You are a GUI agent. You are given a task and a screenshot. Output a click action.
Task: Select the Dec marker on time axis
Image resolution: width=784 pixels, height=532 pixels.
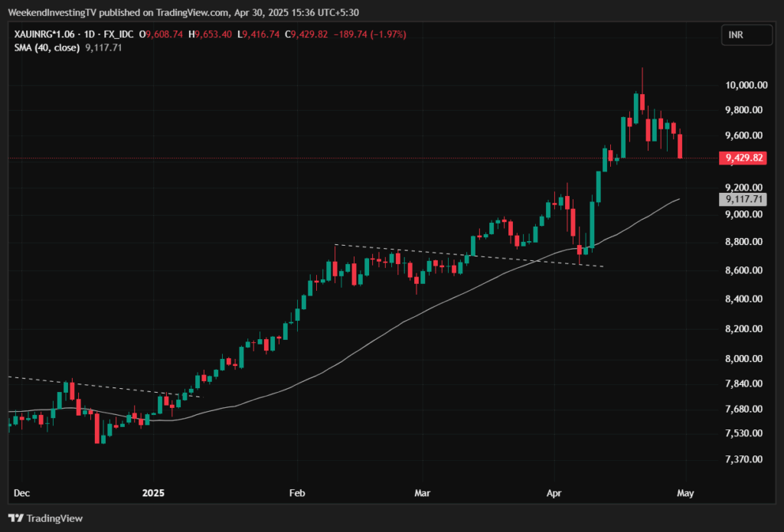click(22, 494)
